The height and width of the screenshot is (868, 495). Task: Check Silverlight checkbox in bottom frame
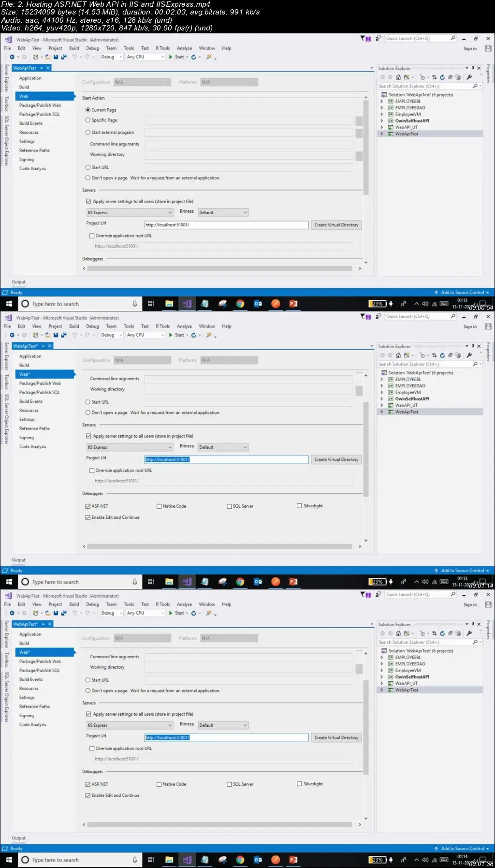299,784
